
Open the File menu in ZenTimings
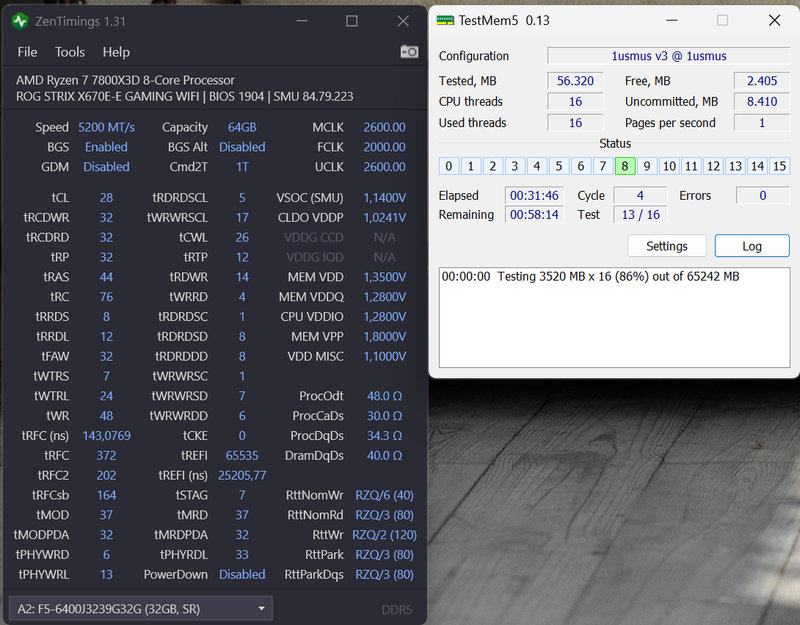[x=27, y=52]
